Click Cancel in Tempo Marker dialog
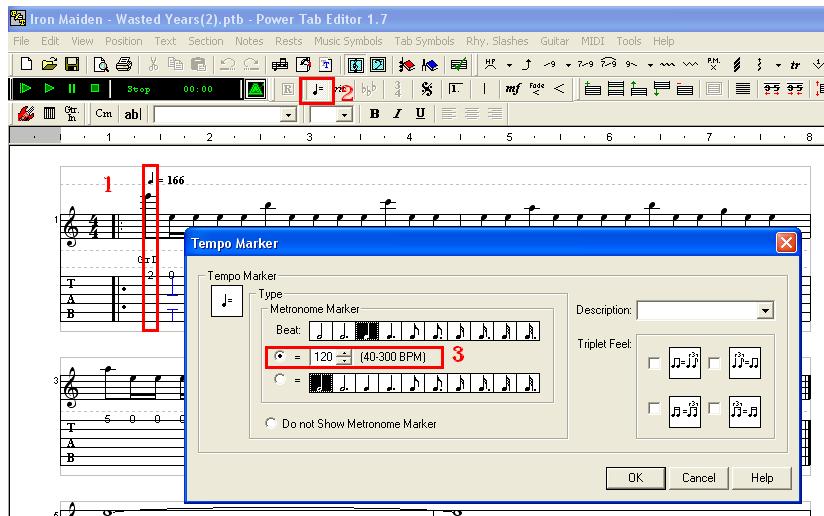 coord(698,478)
